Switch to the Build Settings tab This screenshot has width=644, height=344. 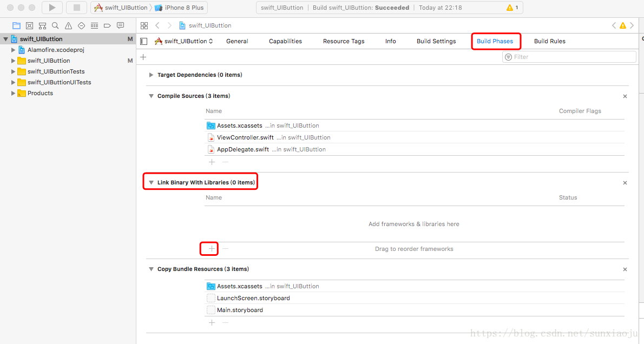436,41
